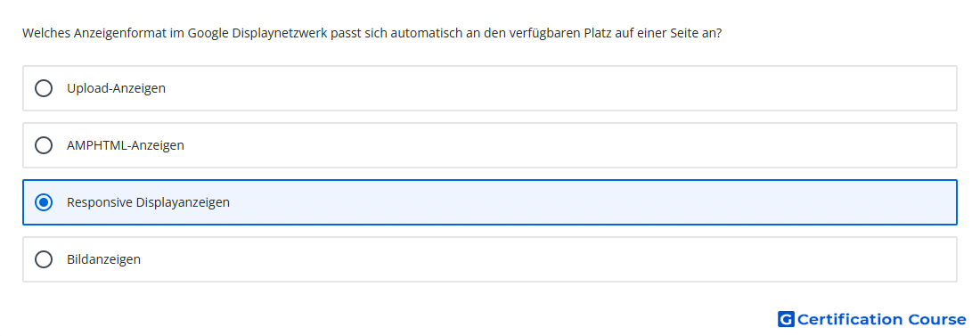
Task: Click the Upload-Anzeigen label text
Action: 116,88
